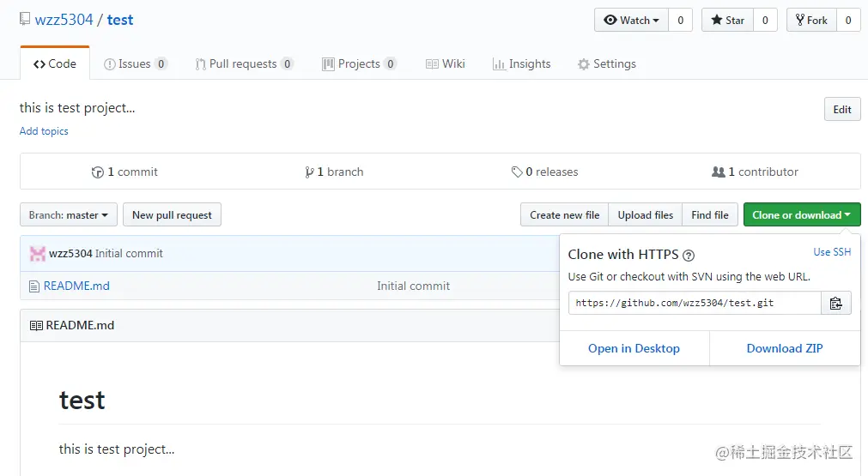Click the 'test' README heading
The image size is (868, 476).
(82, 400)
